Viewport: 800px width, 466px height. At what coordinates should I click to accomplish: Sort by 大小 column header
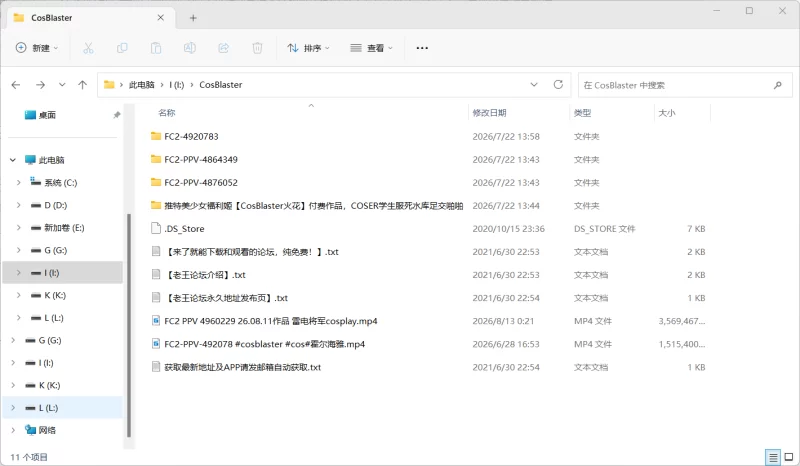click(x=666, y=113)
